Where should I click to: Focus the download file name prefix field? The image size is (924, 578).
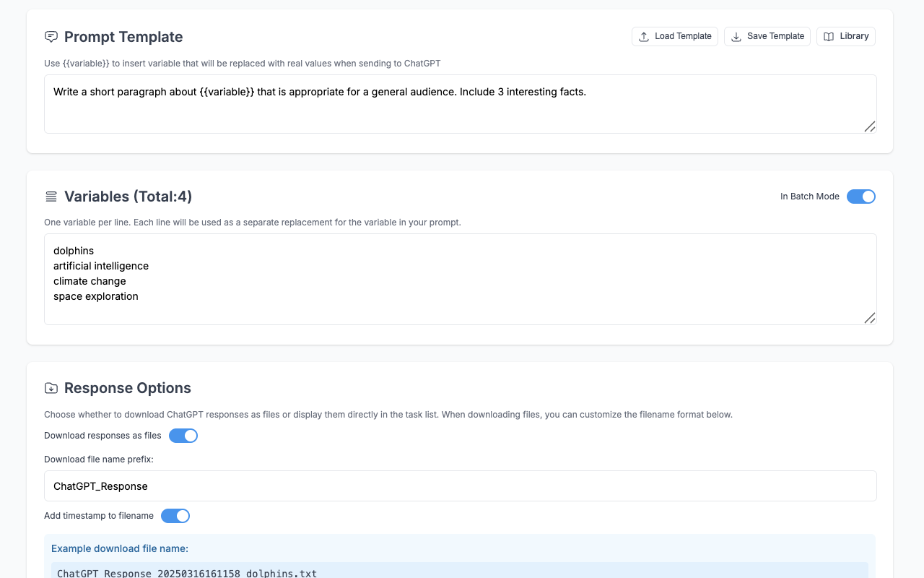(461, 486)
